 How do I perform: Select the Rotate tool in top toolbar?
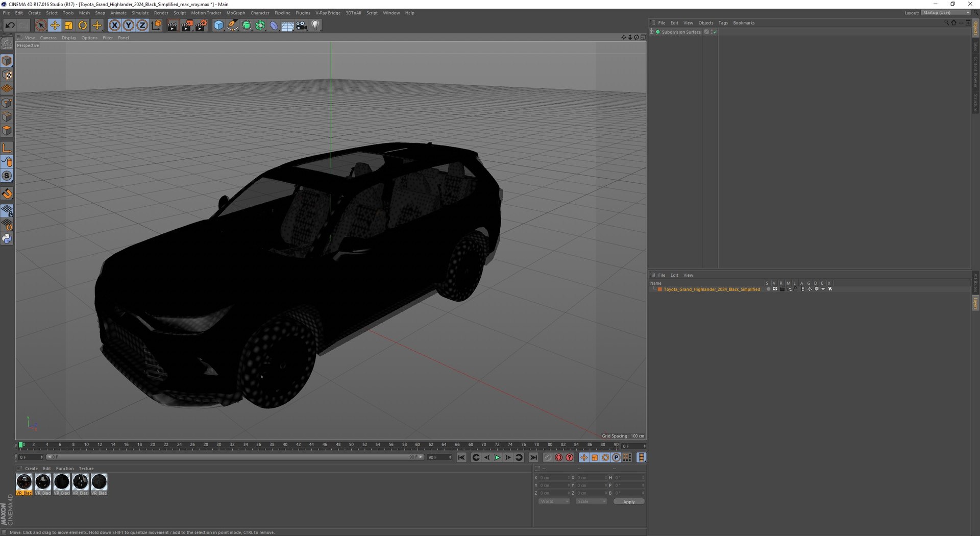pyautogui.click(x=82, y=25)
